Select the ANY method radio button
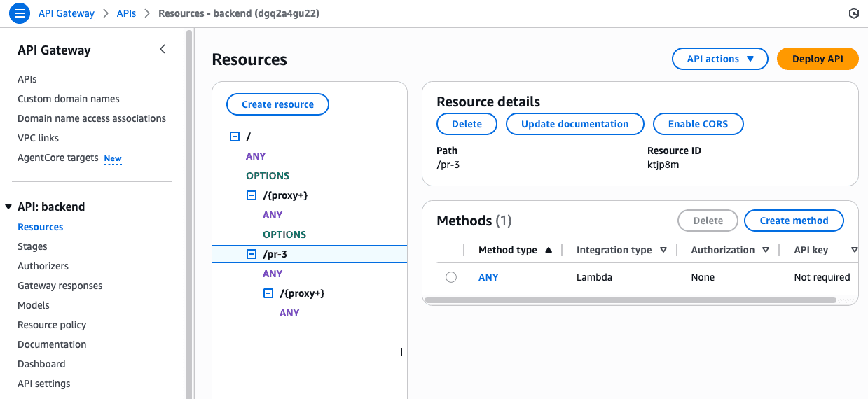 tap(451, 277)
